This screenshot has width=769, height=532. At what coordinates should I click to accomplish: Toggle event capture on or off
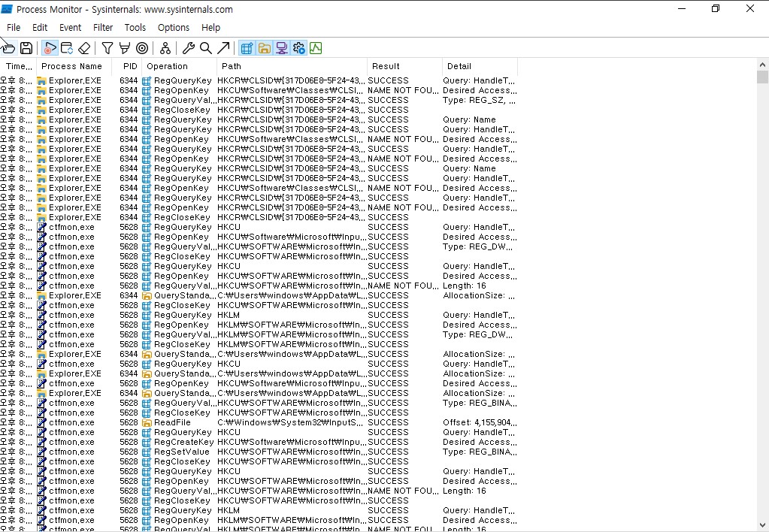pyautogui.click(x=50, y=48)
